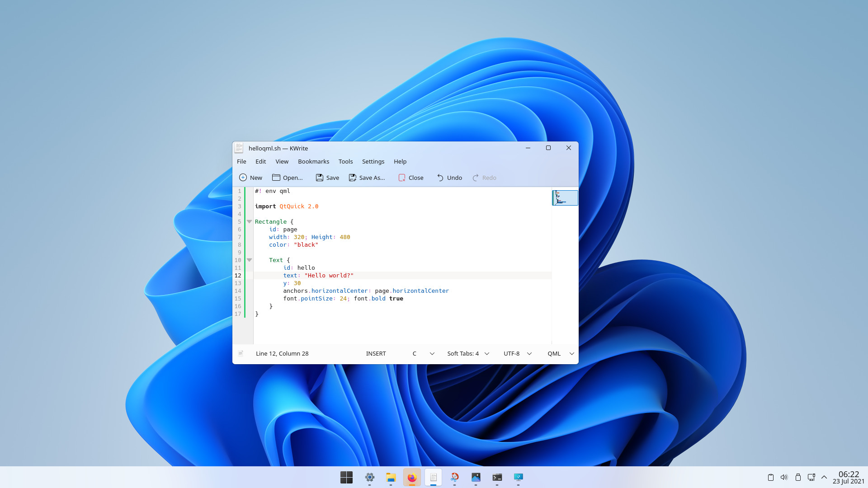The image size is (868, 488).
Task: Click the id: hello line
Action: (299, 267)
